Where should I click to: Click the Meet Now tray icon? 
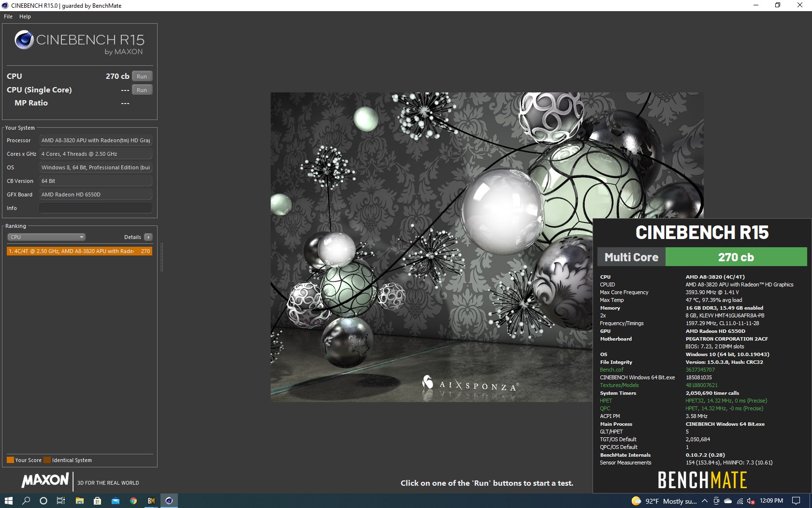tap(716, 501)
